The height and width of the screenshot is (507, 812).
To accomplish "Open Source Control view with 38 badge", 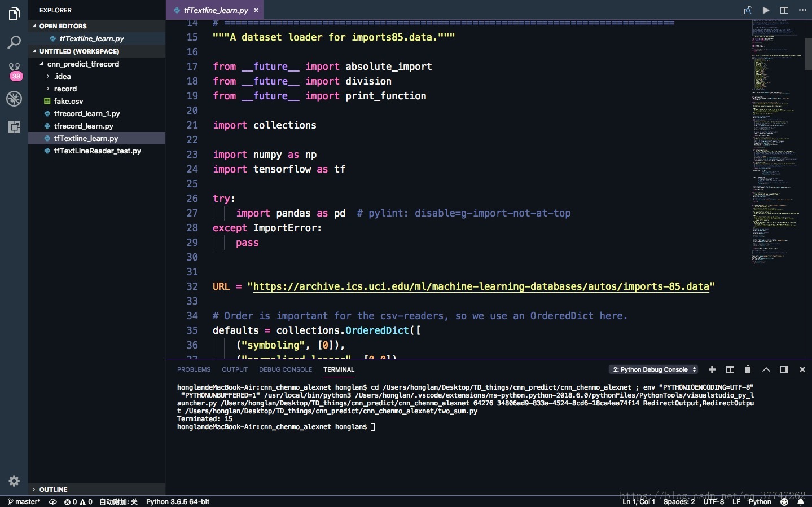I will 14,72.
